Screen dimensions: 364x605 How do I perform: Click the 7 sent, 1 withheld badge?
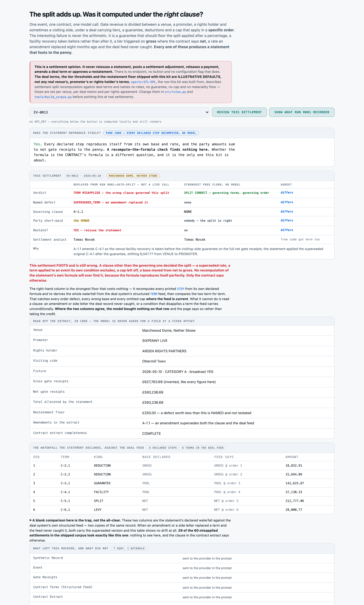[x=129, y=548]
